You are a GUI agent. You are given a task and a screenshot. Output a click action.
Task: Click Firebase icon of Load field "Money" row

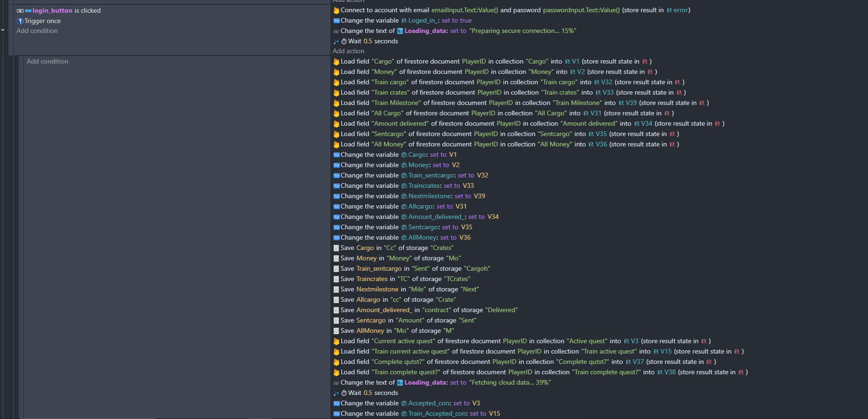pos(336,72)
